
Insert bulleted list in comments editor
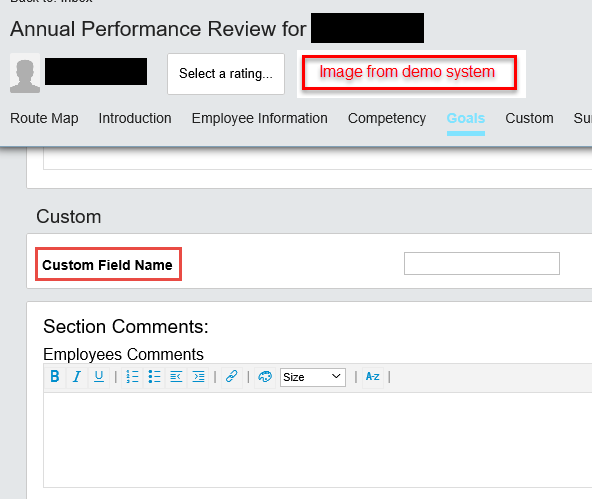point(154,377)
